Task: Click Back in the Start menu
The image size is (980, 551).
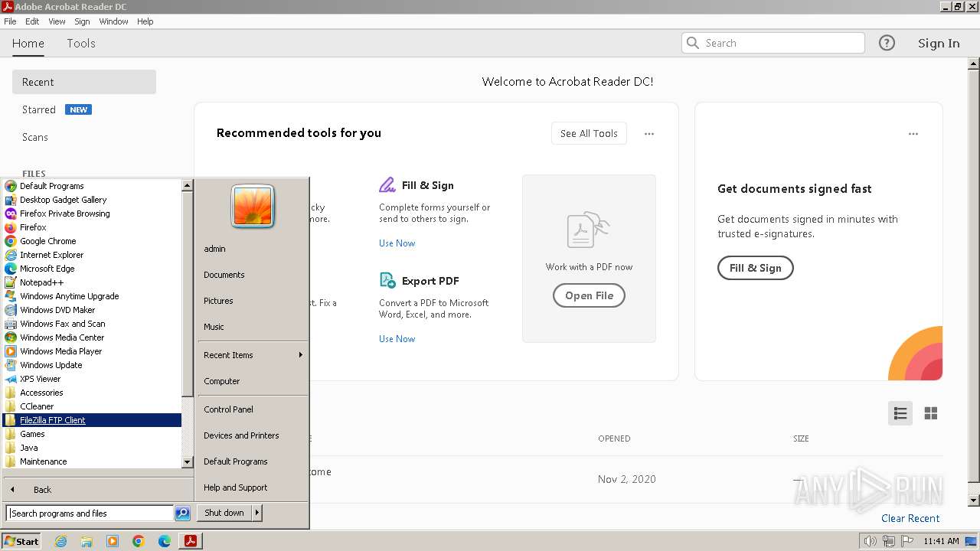Action: point(42,490)
